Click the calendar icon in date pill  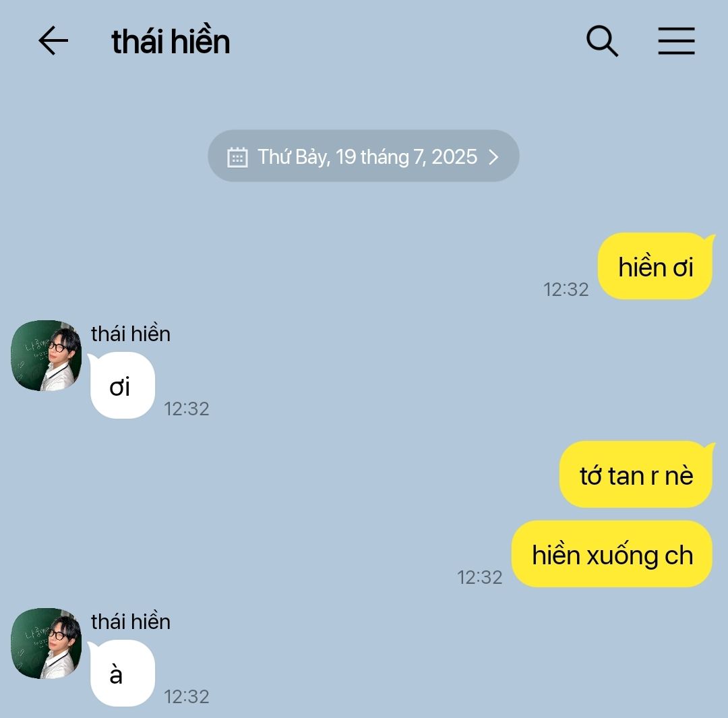click(237, 157)
